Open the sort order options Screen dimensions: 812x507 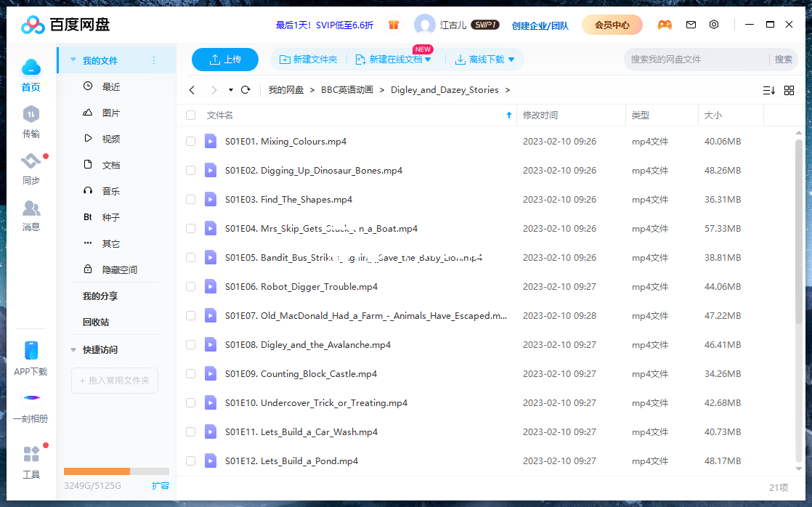[769, 91]
